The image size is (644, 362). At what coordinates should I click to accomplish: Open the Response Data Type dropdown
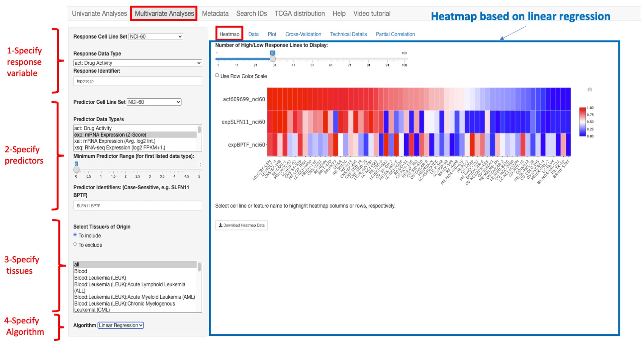(138, 63)
